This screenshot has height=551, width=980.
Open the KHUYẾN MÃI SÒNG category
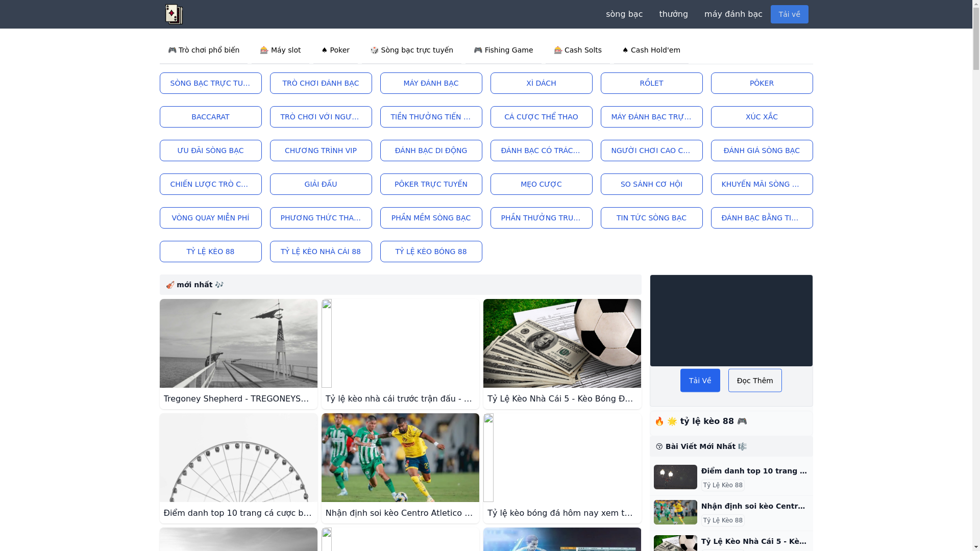762,184
